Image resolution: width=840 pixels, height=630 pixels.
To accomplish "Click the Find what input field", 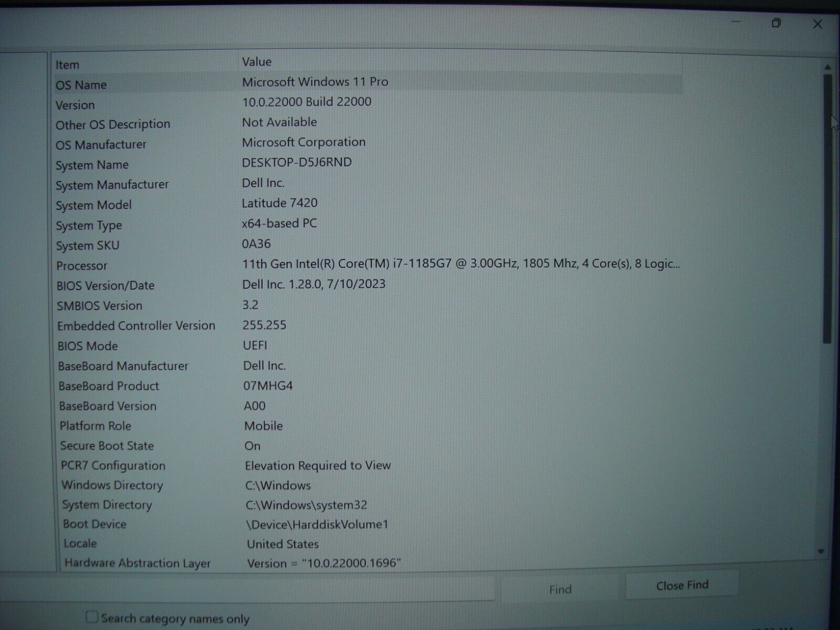I will [x=247, y=589].
